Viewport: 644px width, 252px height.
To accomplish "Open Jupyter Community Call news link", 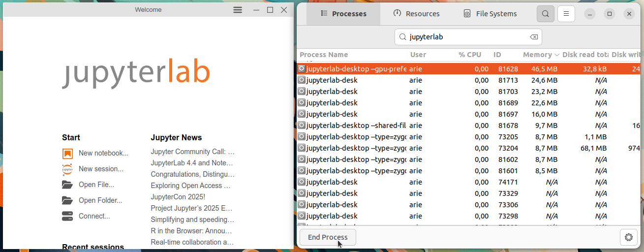I will [x=192, y=152].
